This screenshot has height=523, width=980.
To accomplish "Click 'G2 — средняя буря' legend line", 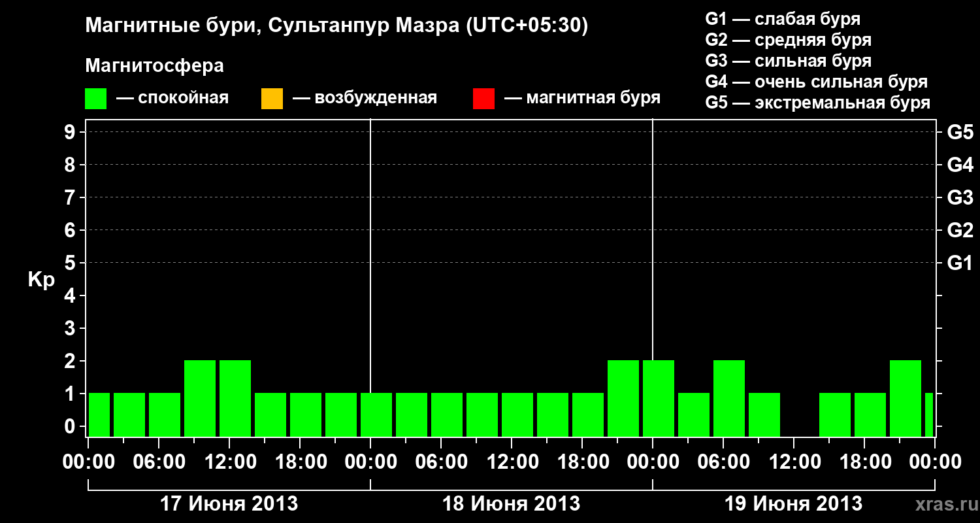I will [789, 40].
